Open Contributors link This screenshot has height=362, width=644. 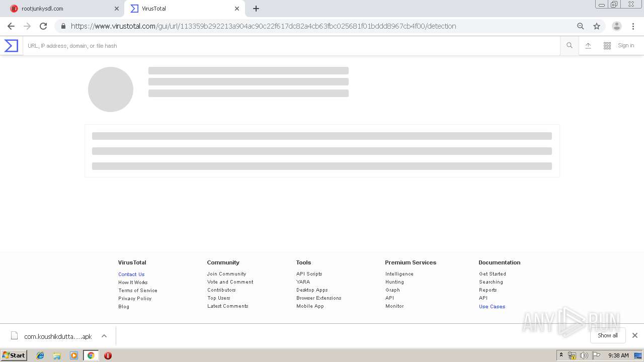[221, 290]
